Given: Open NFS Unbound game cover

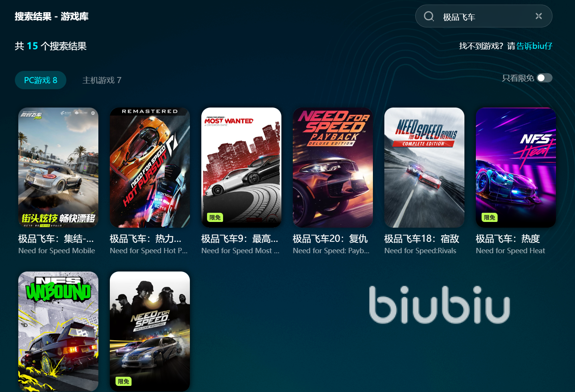Looking at the screenshot, I should pos(58,331).
